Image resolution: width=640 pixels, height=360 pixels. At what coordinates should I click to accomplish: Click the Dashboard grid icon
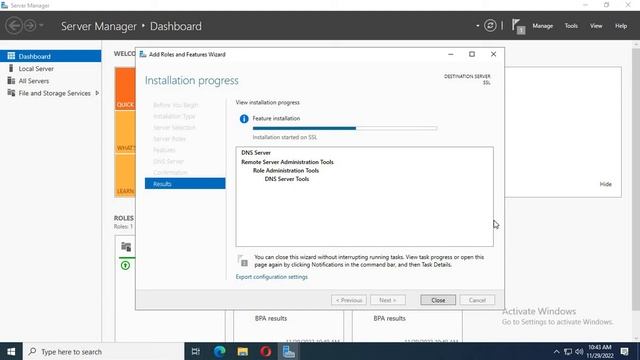[x=11, y=56]
